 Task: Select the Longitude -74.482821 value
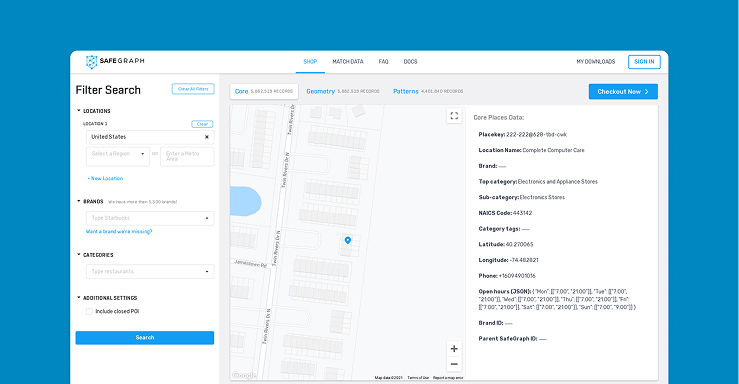pos(524,260)
